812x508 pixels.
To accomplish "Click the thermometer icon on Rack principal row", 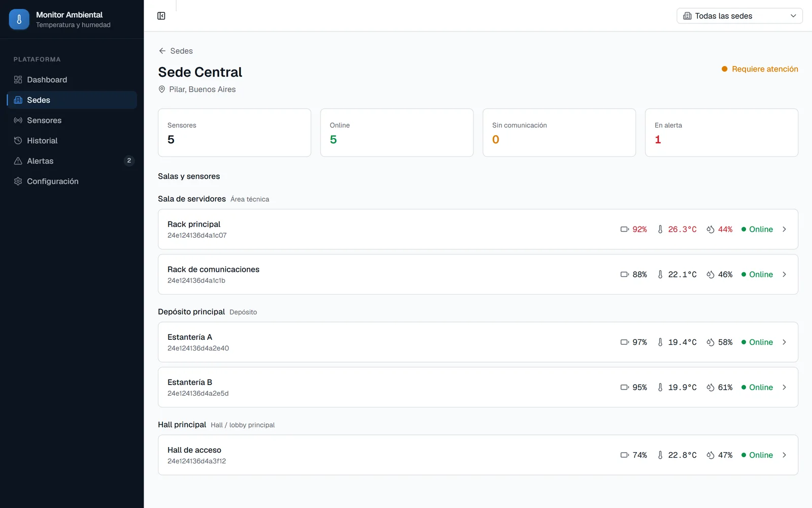I will tap(660, 229).
